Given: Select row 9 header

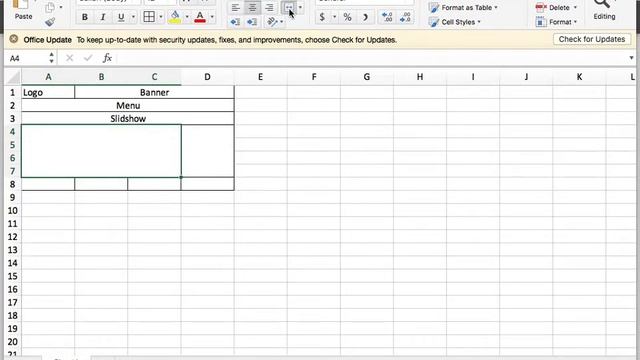Looking at the screenshot, I should coord(13,198).
